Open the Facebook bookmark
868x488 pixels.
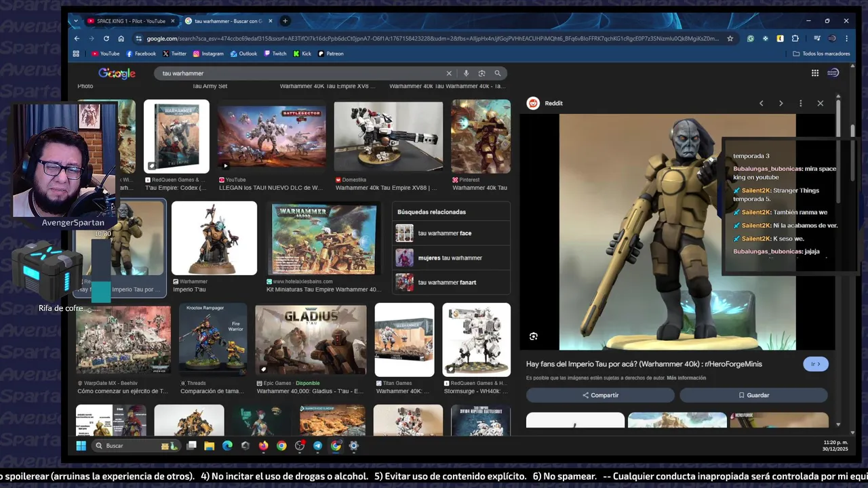141,54
